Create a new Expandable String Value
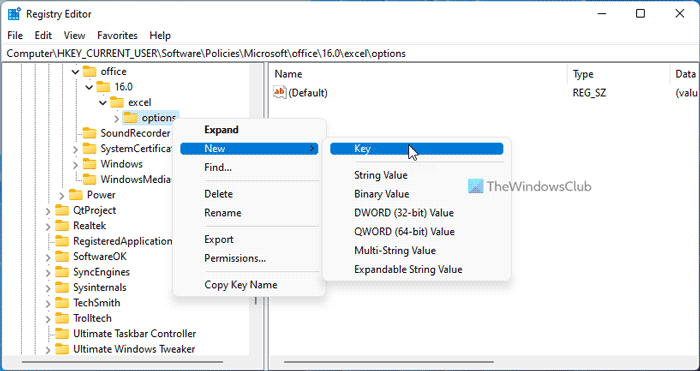This screenshot has height=371, width=700. pos(417,270)
